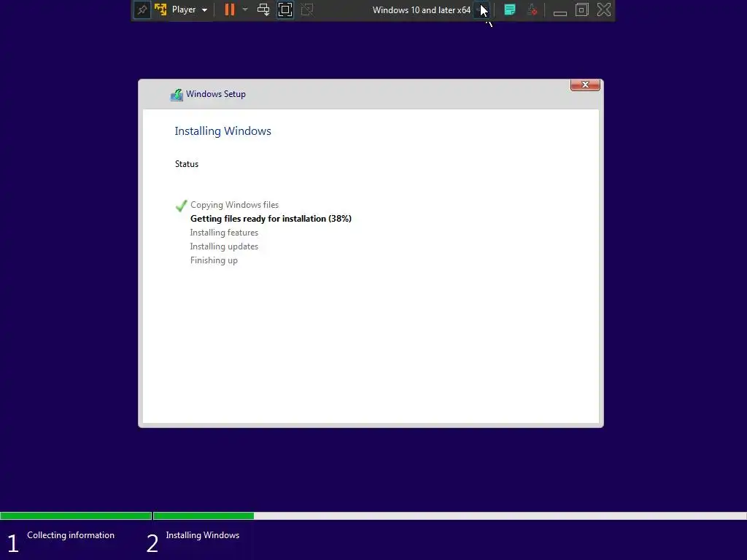The width and height of the screenshot is (747, 560).
Task: Click the disabled Unity mode icon
Action: (307, 9)
